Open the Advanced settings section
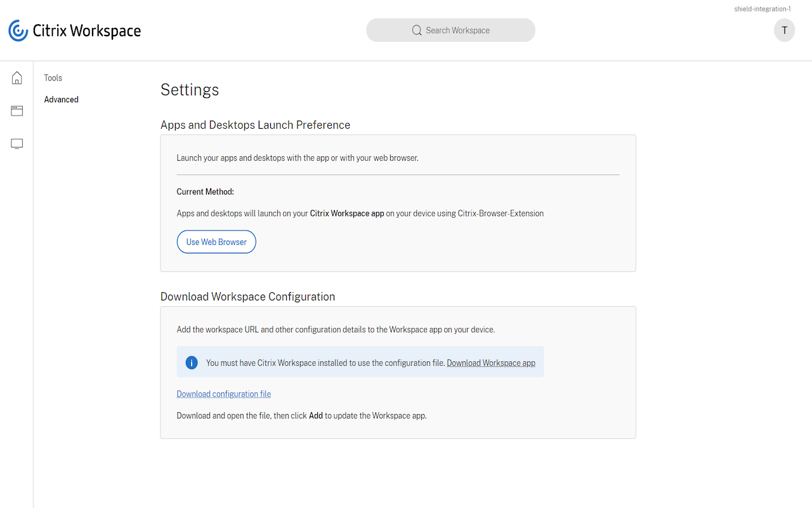This screenshot has width=812, height=508. (61, 99)
